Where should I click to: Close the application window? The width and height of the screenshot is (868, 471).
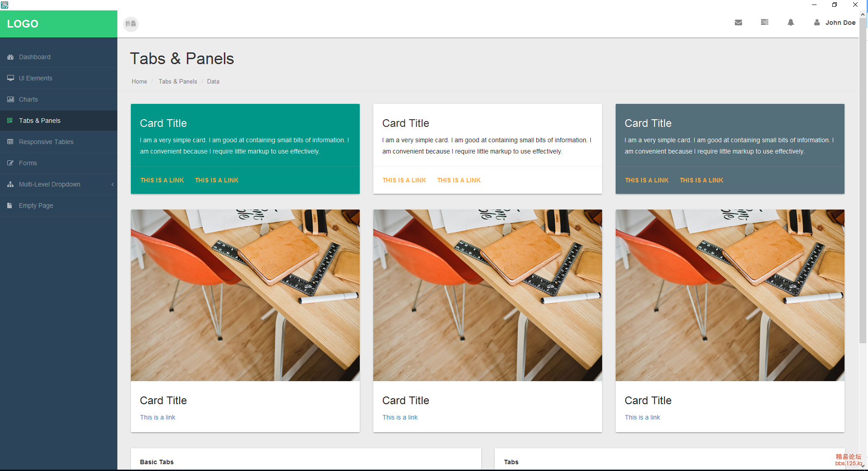[x=855, y=5]
